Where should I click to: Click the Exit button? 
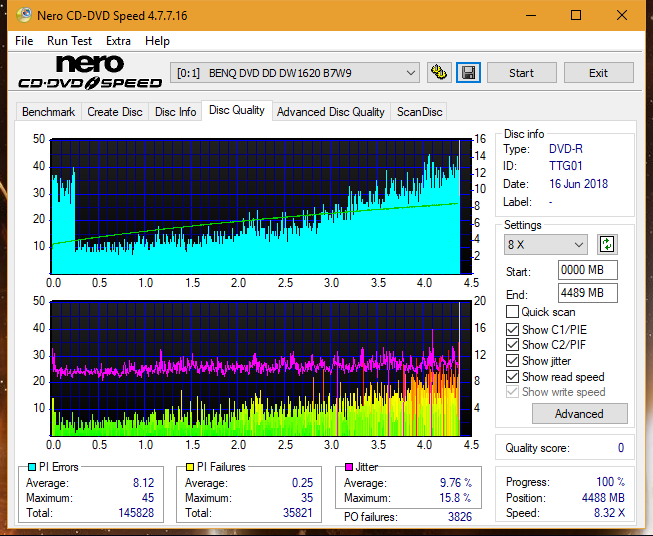598,73
